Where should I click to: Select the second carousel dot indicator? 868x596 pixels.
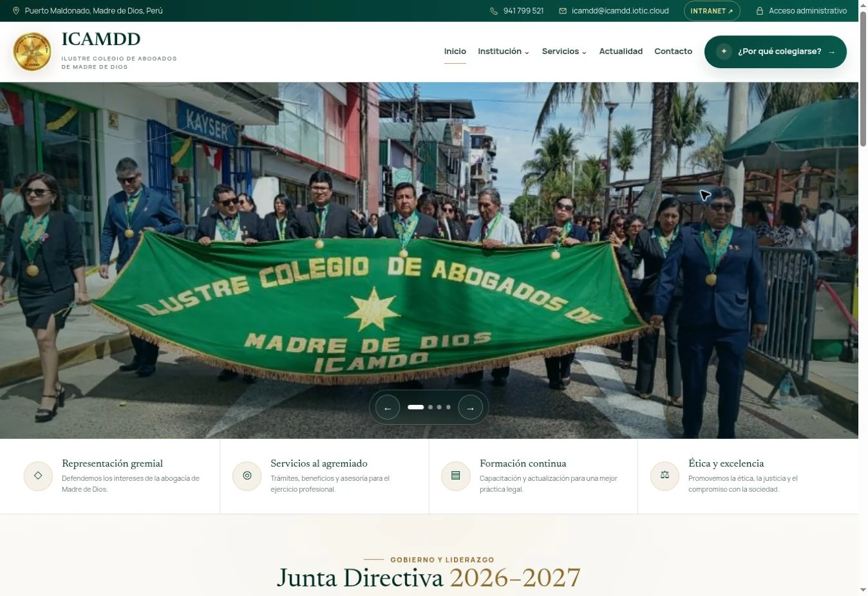click(x=431, y=407)
